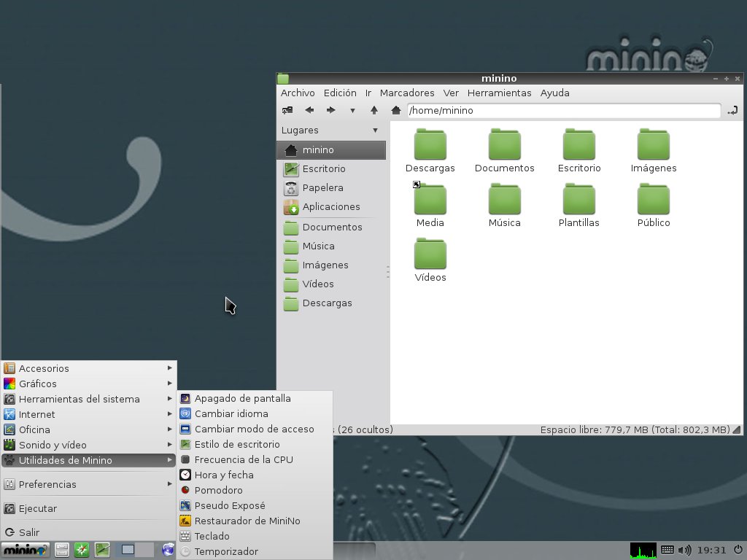Open new tab icon in file manager toolbar
Viewport: 747px width, 560px height.
click(x=287, y=110)
